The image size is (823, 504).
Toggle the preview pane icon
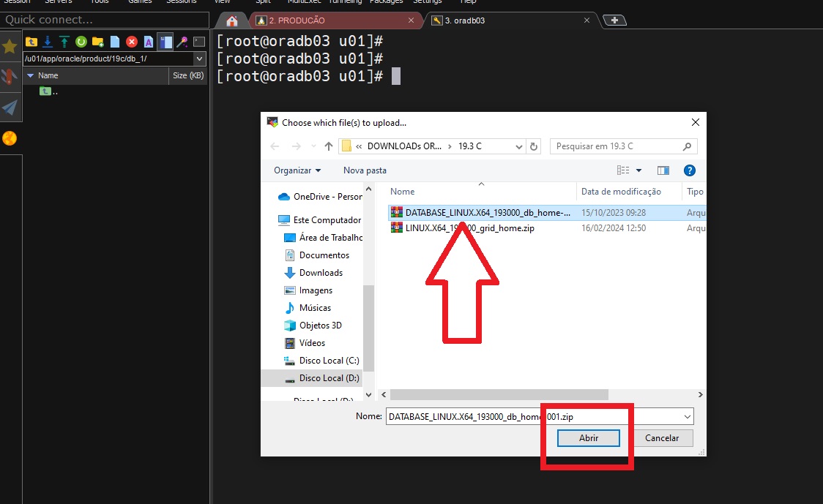(663, 170)
